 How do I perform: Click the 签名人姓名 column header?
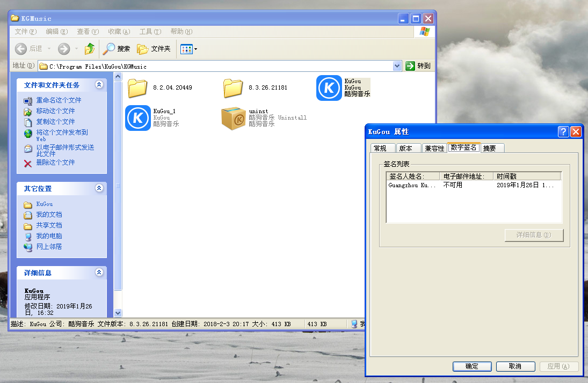[413, 176]
